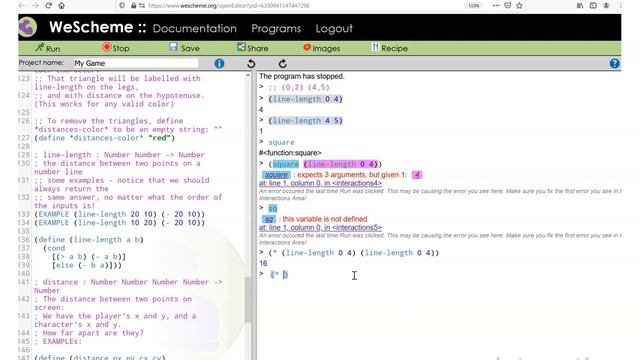640x360 pixels.
Task: Run the program with the Run button
Action: (48, 48)
